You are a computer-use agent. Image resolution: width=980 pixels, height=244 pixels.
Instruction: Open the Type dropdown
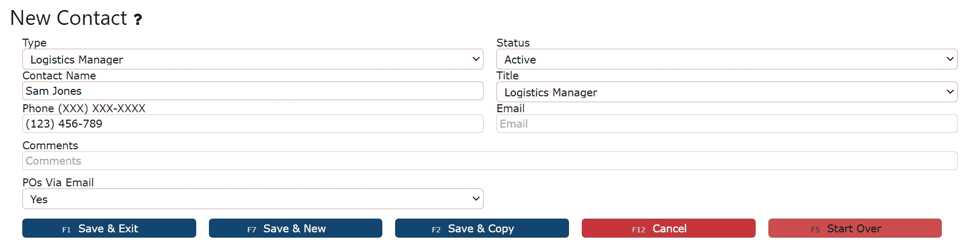[252, 59]
